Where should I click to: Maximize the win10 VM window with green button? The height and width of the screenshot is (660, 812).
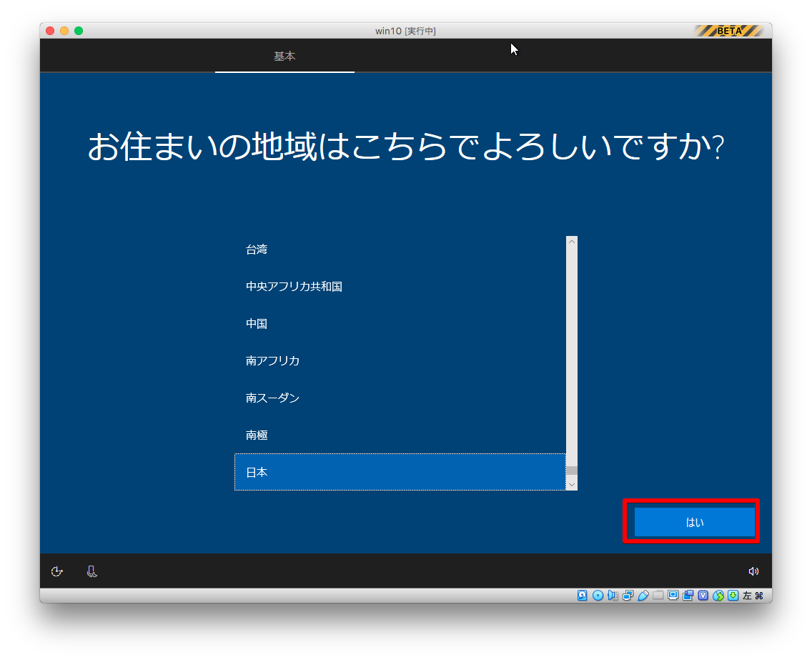tap(79, 31)
